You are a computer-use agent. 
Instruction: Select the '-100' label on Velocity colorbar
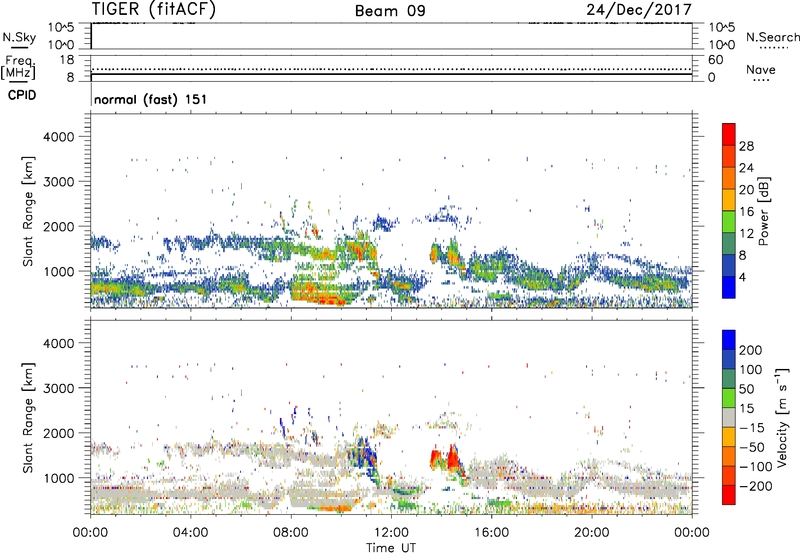755,467
